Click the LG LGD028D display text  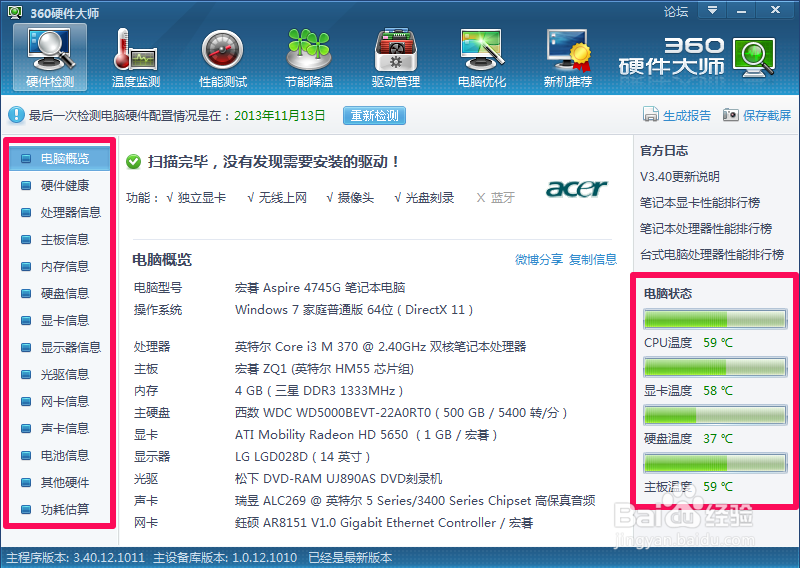tap(303, 457)
